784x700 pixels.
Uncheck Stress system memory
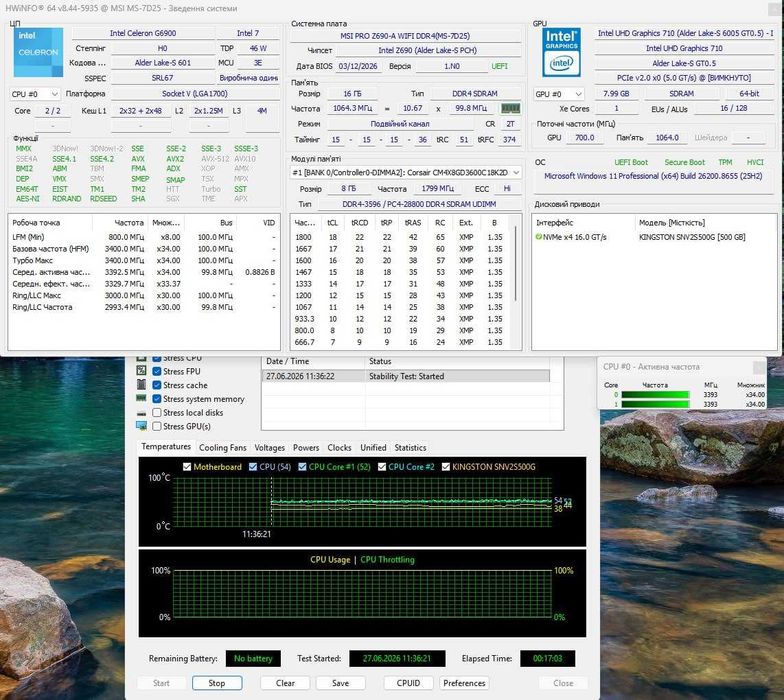click(156, 399)
